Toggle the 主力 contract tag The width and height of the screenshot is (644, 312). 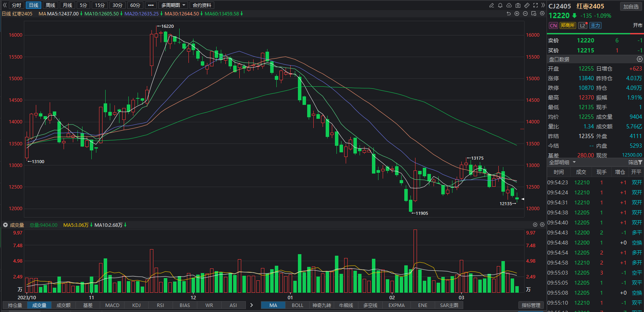point(595,25)
